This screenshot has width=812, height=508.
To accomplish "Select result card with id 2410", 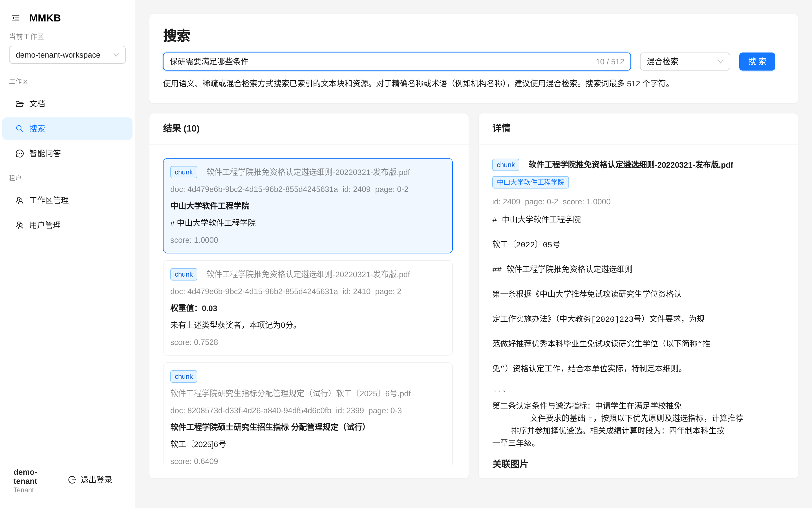I will coord(308,308).
